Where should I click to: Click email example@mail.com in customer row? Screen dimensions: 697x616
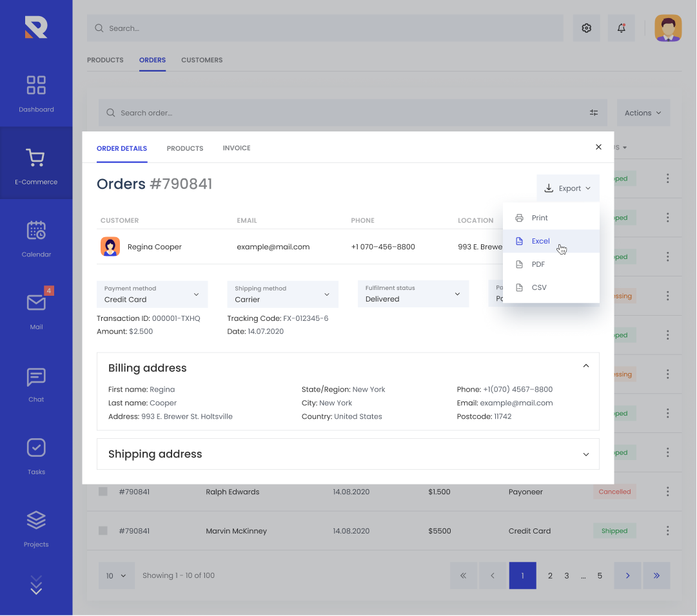coord(273,247)
